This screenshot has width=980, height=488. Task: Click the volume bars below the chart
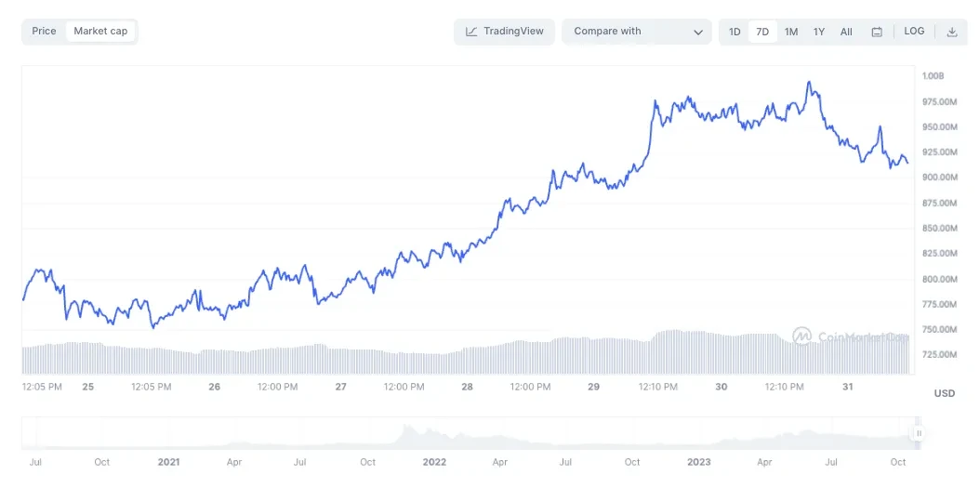[x=465, y=359]
